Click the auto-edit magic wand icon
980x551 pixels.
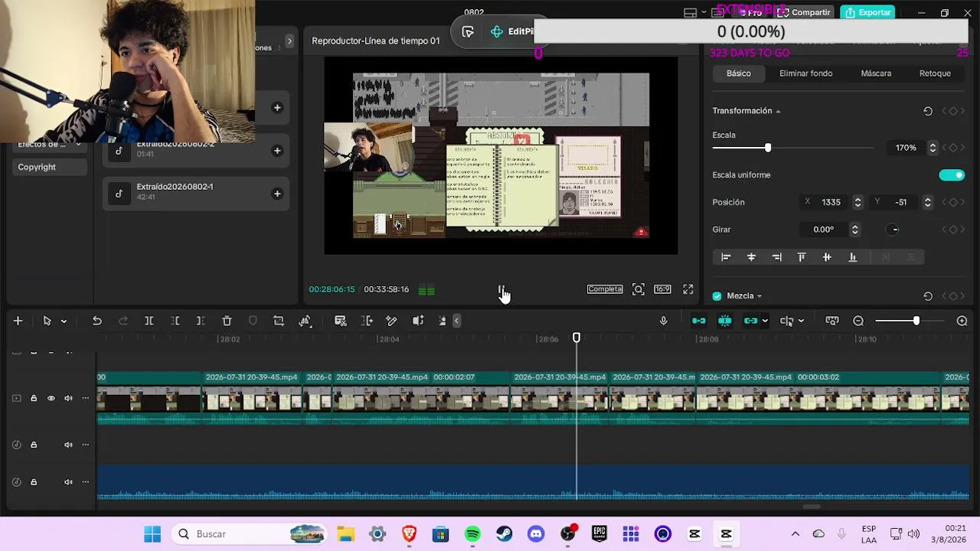(391, 321)
